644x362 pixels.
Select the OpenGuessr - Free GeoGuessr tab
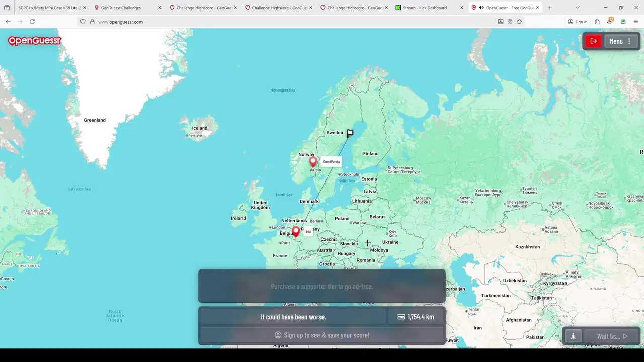[x=506, y=8]
